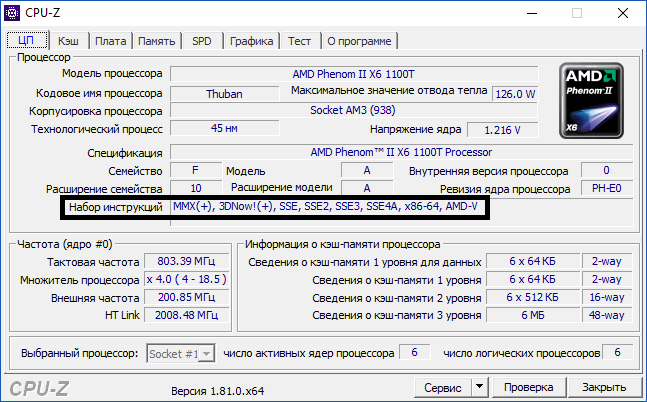Open the Кэш tab
Screen dimensions: 647x402
click(68, 41)
